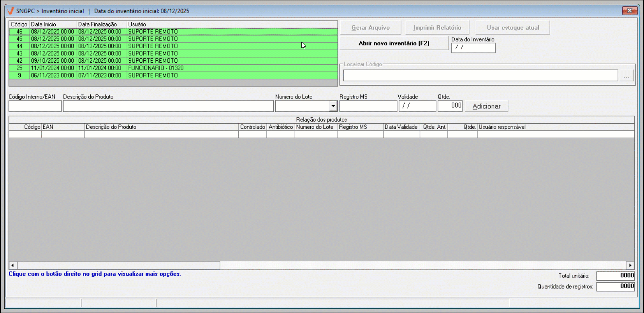Viewport: 644px width, 313px height.
Task: Click Imprimir Relatório button
Action: pos(437,28)
